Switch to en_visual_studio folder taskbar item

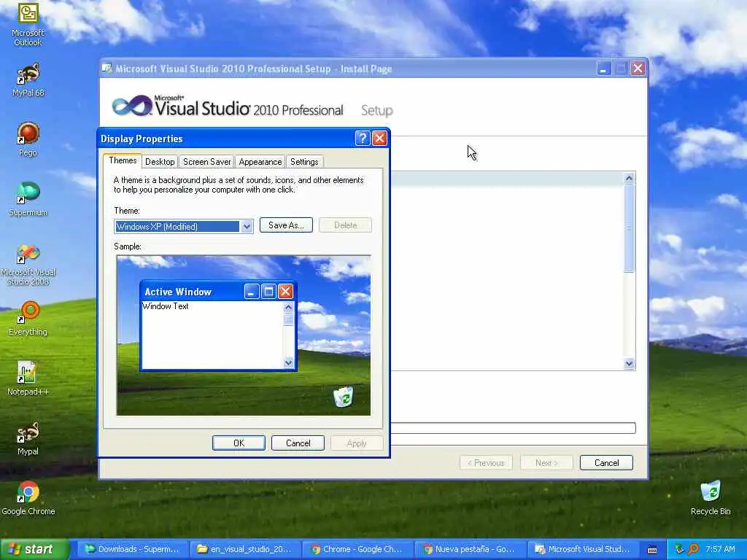(x=245, y=550)
